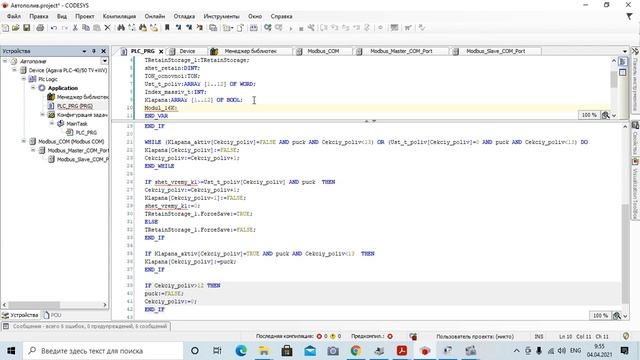Image resolution: width=640 pixels, height=360 pixels.
Task: Switch to the POU panel tab
Action: (52, 315)
